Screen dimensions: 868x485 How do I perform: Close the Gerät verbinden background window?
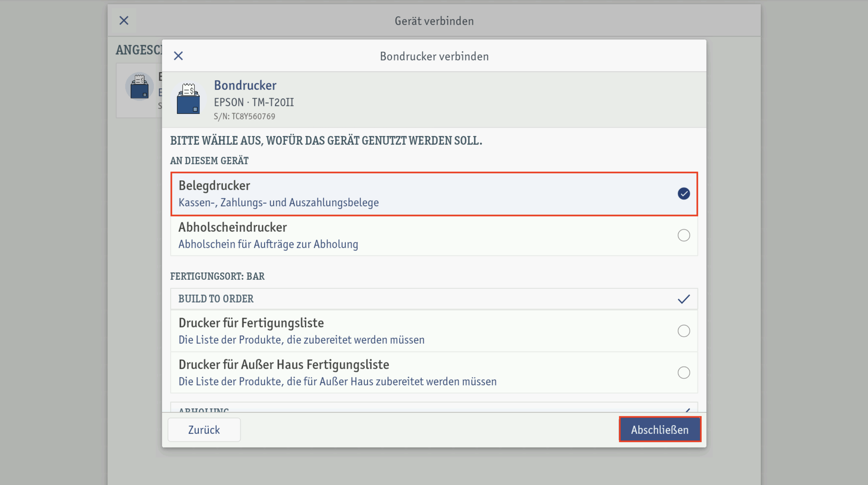point(124,21)
